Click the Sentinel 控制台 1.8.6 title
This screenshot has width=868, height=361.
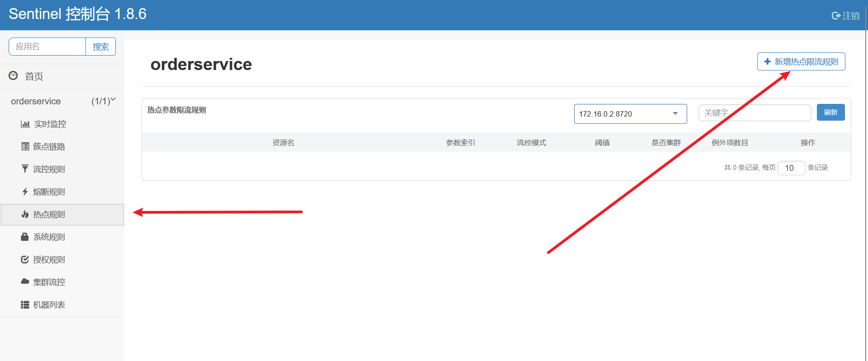coord(77,14)
